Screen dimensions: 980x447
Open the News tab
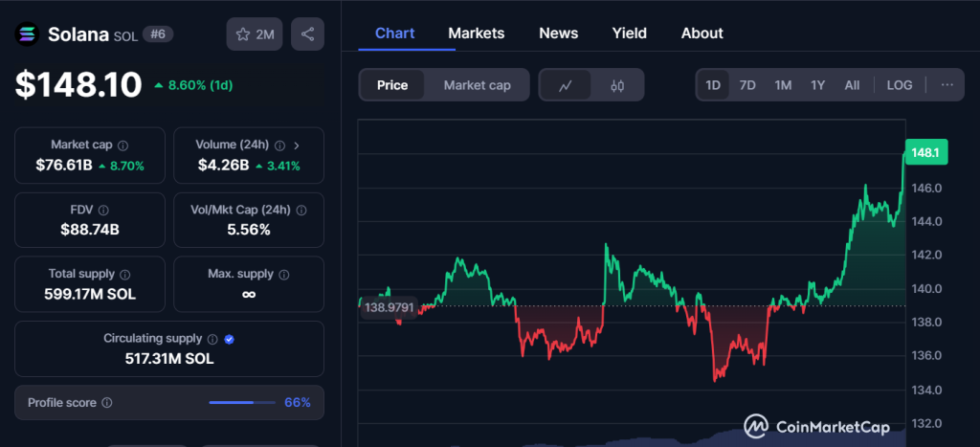(x=559, y=34)
